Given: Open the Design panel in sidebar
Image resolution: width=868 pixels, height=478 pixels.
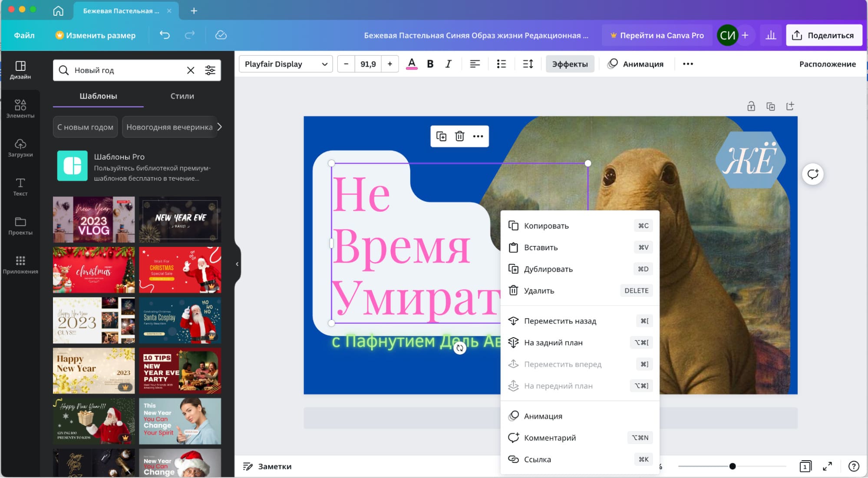Looking at the screenshot, I should pos(20,70).
